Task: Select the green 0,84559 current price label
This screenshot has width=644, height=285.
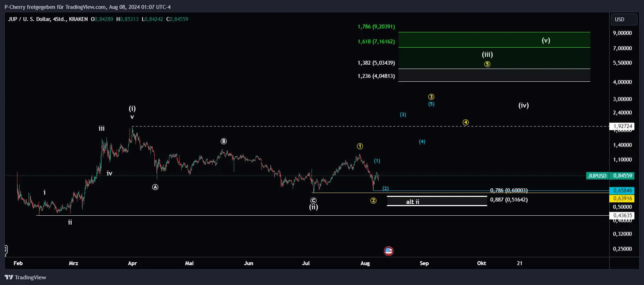Action: click(x=623, y=176)
